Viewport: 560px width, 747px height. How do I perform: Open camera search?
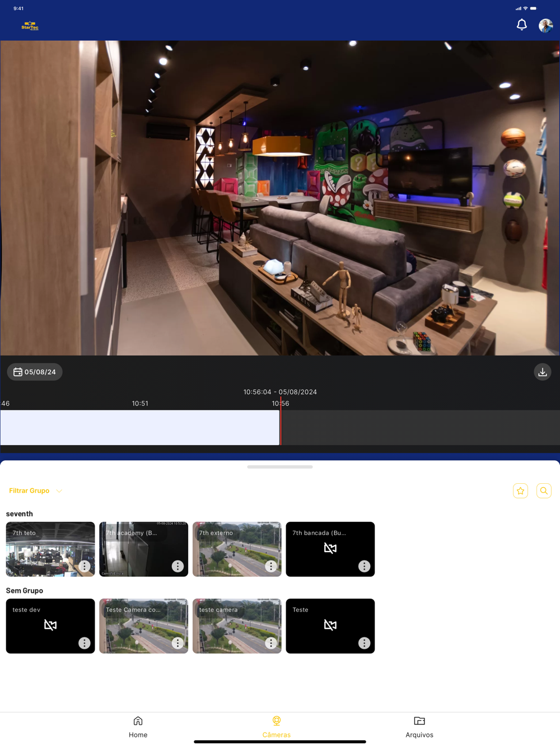point(544,491)
